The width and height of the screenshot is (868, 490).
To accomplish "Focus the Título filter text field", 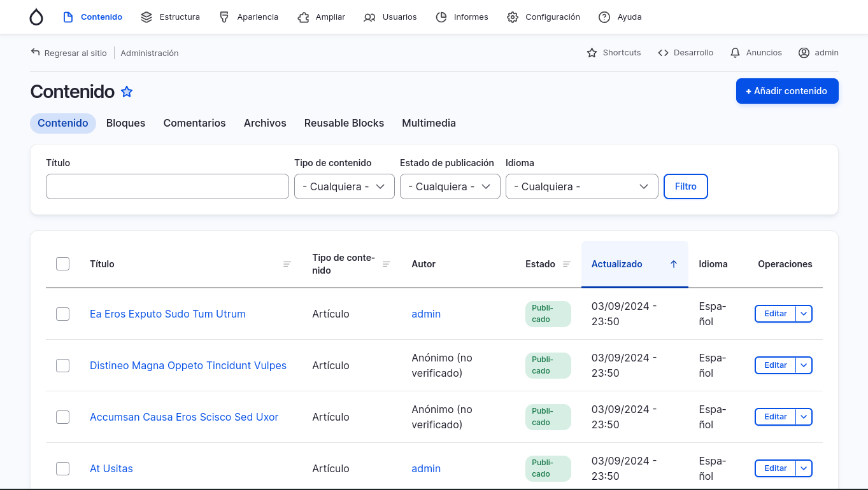I will [x=167, y=186].
